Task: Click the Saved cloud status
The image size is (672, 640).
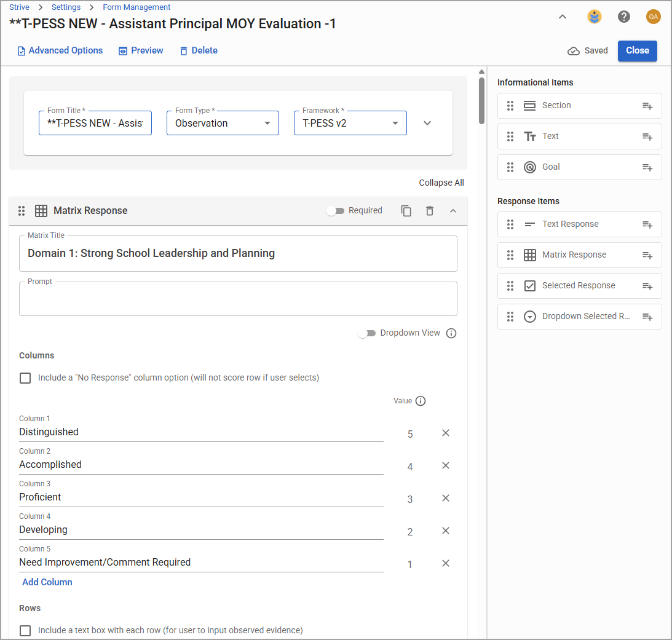Action: point(588,50)
